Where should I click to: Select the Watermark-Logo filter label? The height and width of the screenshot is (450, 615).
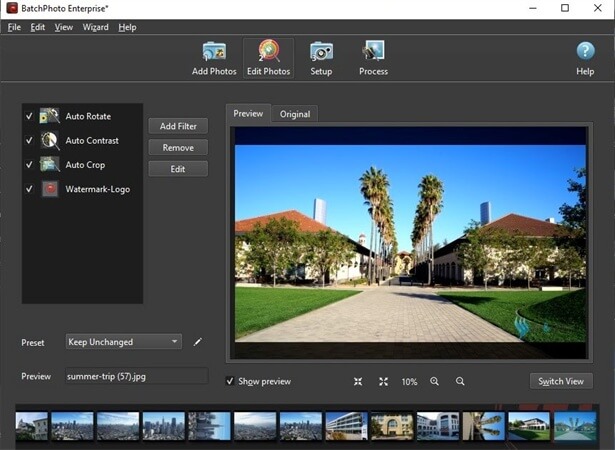pos(98,189)
